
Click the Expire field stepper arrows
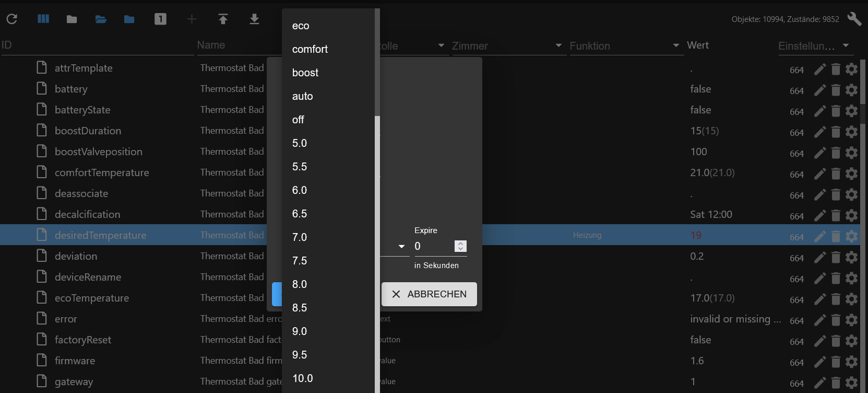460,246
